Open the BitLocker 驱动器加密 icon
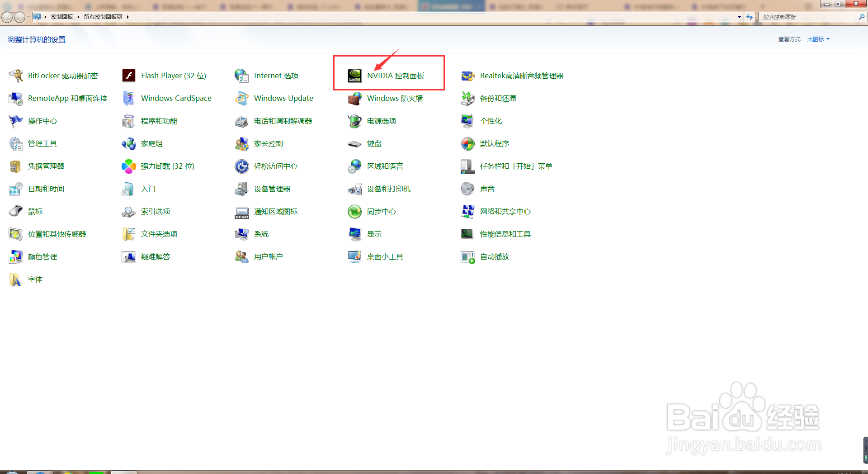 point(16,76)
